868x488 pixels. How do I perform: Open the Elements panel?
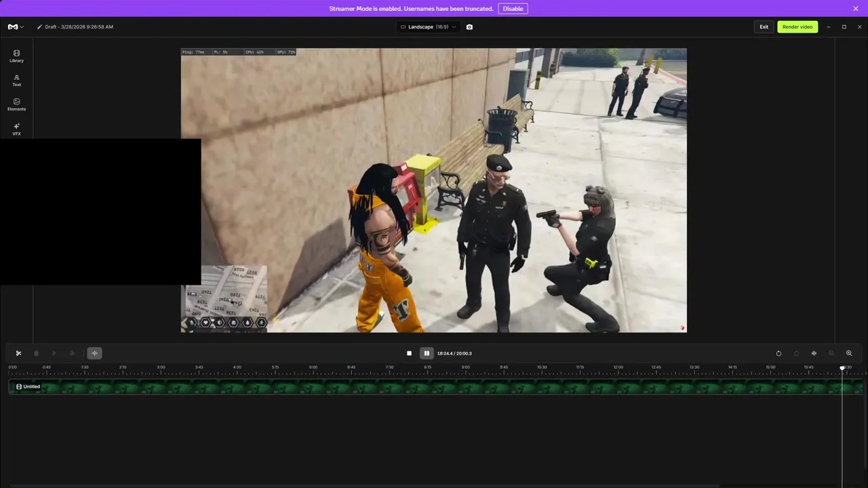pyautogui.click(x=16, y=105)
